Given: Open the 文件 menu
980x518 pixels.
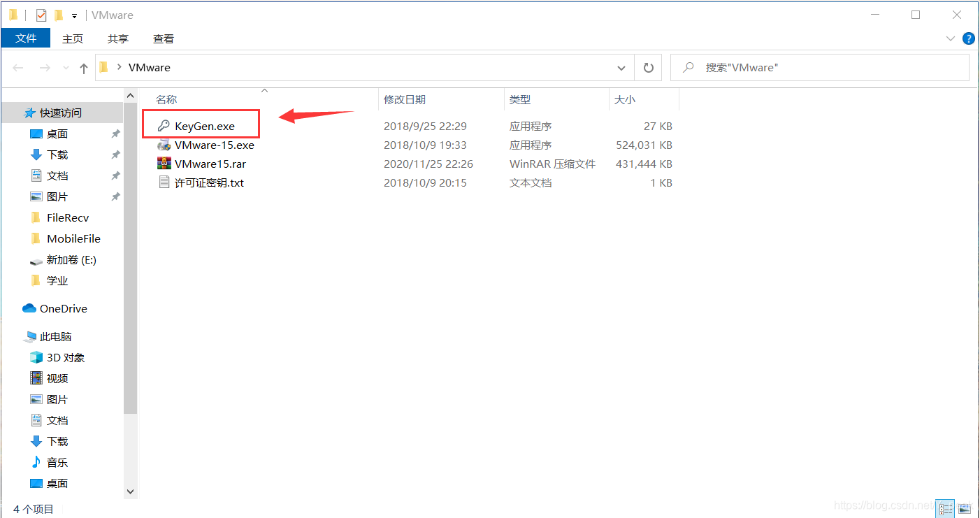Looking at the screenshot, I should [26, 38].
